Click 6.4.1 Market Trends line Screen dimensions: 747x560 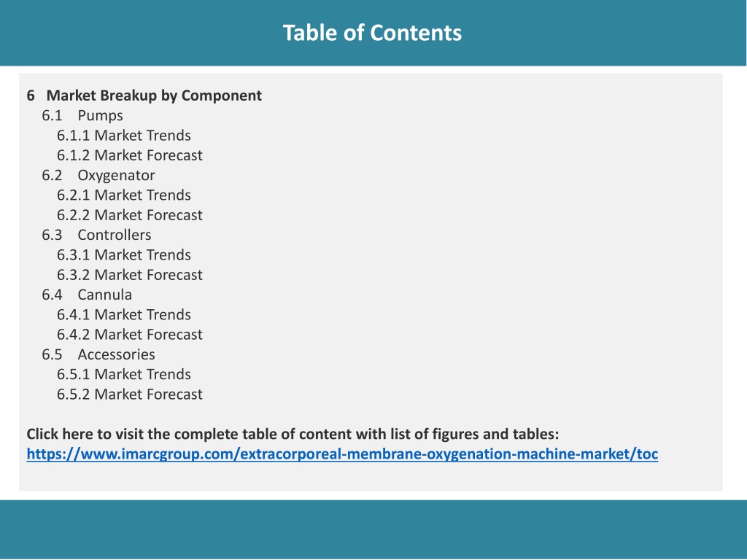(124, 315)
